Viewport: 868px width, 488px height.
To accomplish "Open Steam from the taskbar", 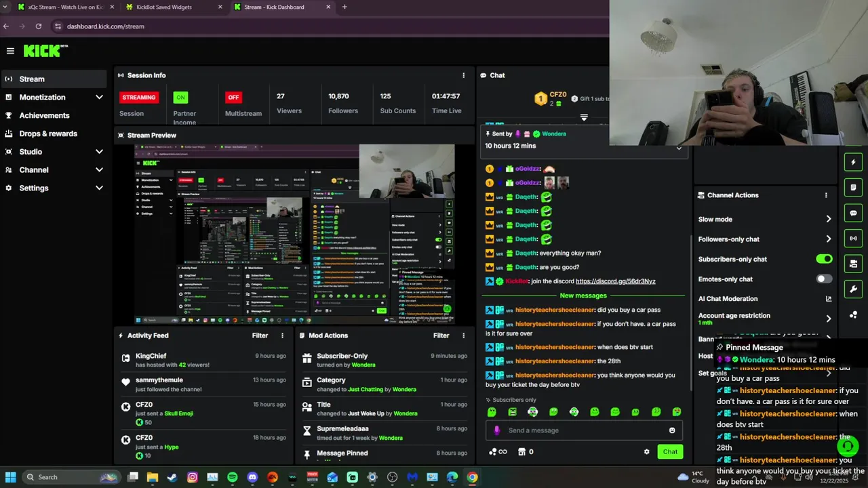I will point(172,477).
